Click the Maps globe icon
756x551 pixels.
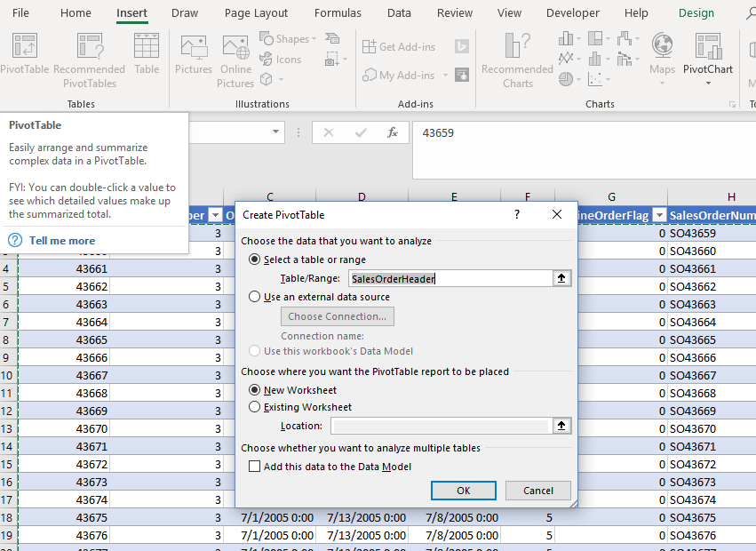pos(662,44)
